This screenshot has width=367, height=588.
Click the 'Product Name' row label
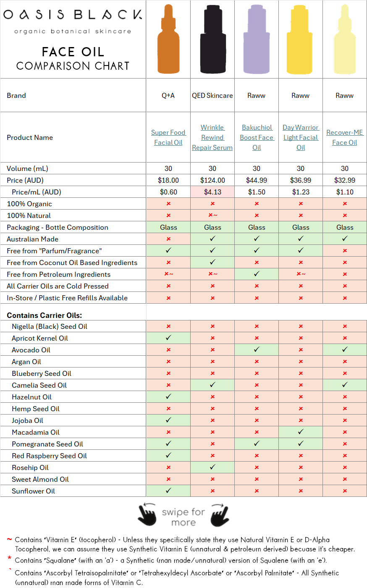tap(30, 137)
